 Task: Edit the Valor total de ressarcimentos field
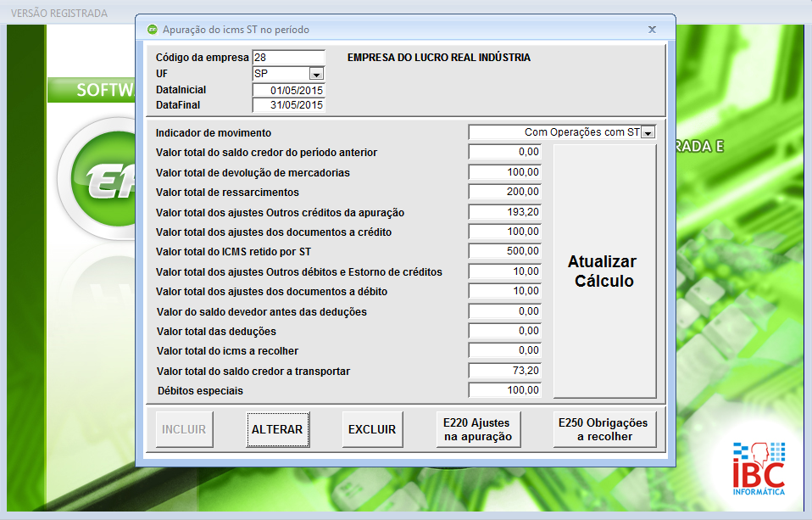pos(504,192)
